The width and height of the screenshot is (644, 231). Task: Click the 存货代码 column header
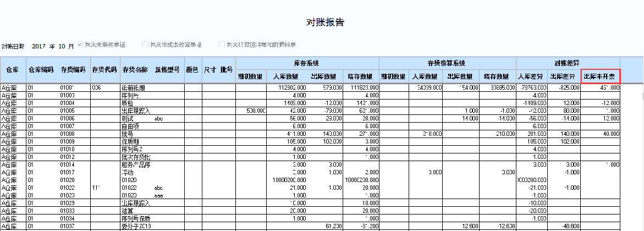pos(104,70)
